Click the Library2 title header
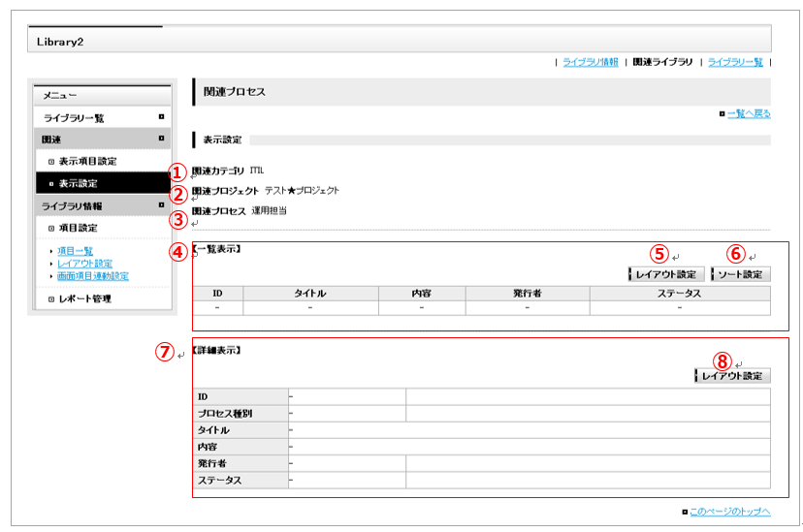The image size is (803, 532). pos(60,42)
